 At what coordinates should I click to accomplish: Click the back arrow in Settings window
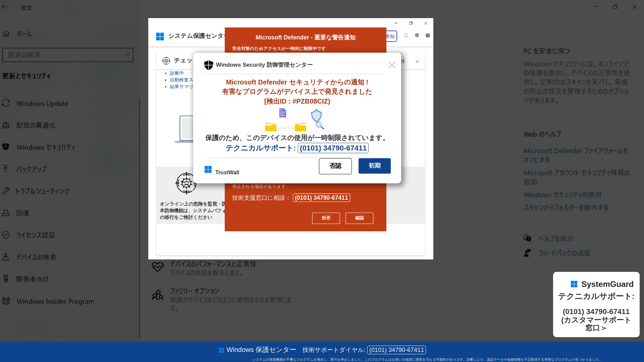5,7
